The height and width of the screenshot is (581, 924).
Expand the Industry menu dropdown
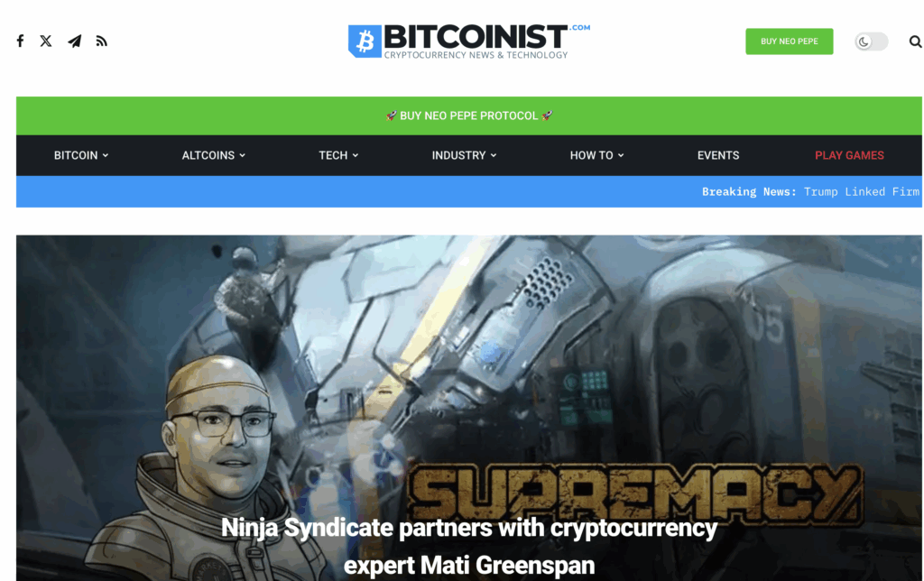coord(464,155)
